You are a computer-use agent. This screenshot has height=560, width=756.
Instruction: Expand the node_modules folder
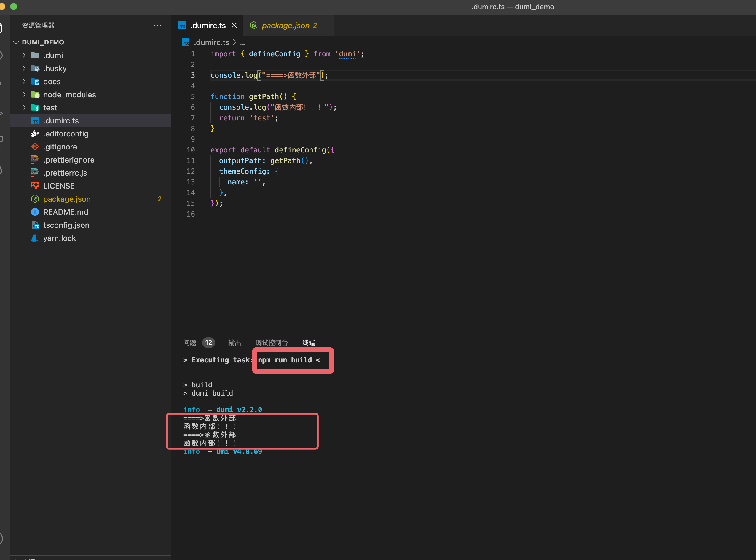23,95
